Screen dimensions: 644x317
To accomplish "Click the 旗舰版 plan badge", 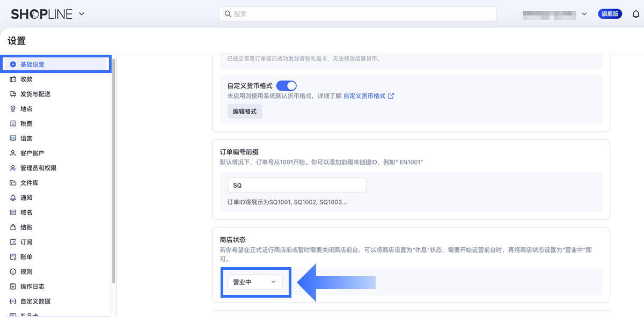I will coord(610,14).
